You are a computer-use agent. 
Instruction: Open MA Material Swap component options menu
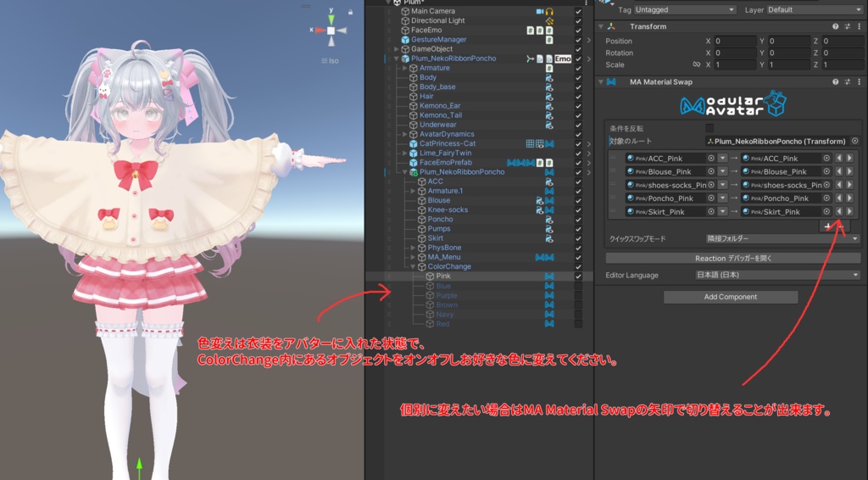(860, 82)
